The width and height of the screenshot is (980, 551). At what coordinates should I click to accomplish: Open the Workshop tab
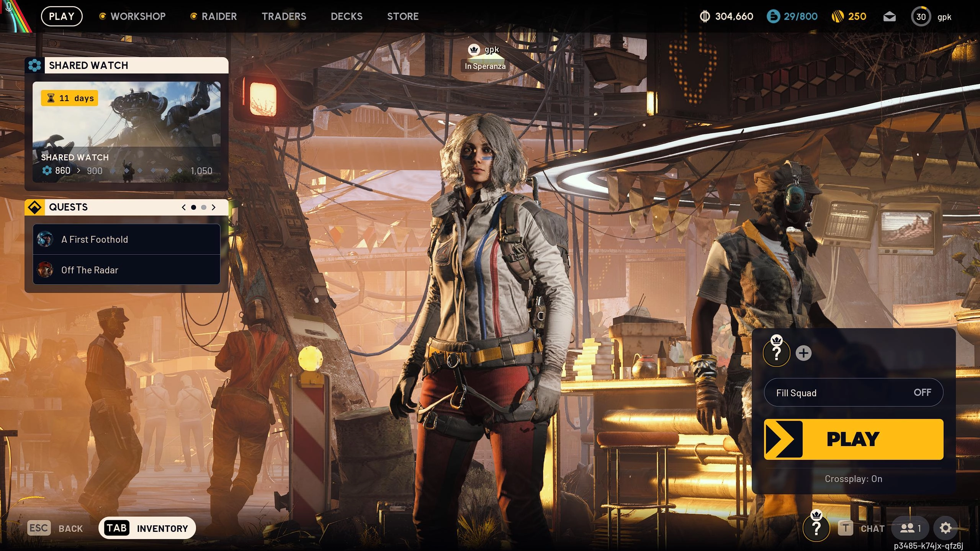(137, 16)
